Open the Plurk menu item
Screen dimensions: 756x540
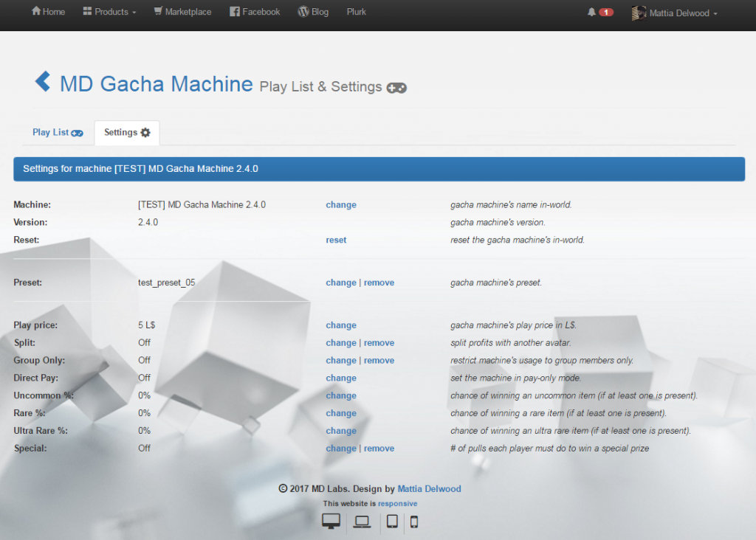click(356, 11)
